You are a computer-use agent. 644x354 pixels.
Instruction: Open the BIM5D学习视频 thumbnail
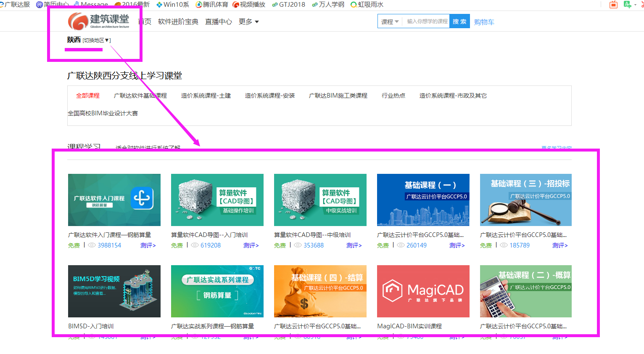(114, 291)
